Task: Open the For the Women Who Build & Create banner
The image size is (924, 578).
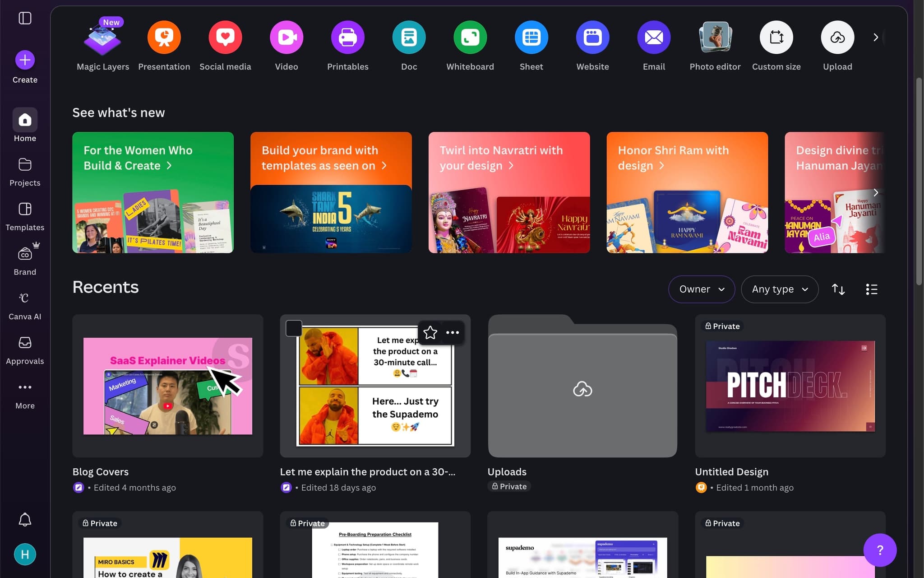Action: coord(152,192)
